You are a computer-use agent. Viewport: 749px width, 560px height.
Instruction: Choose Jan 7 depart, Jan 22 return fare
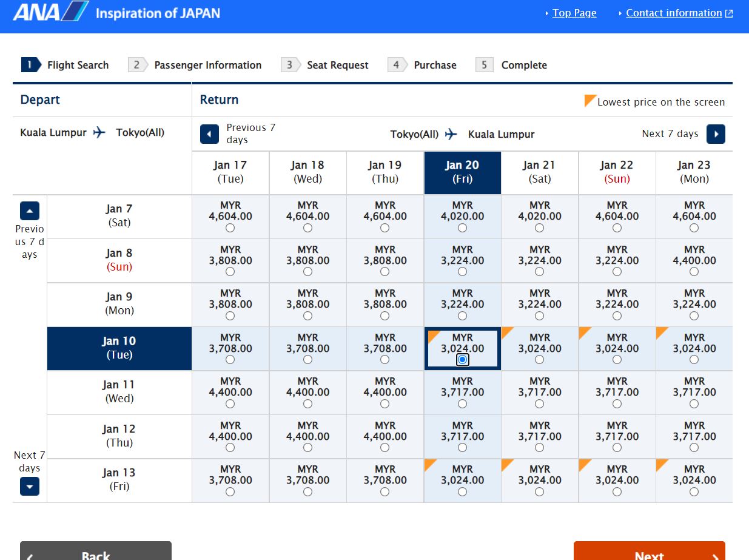617,228
